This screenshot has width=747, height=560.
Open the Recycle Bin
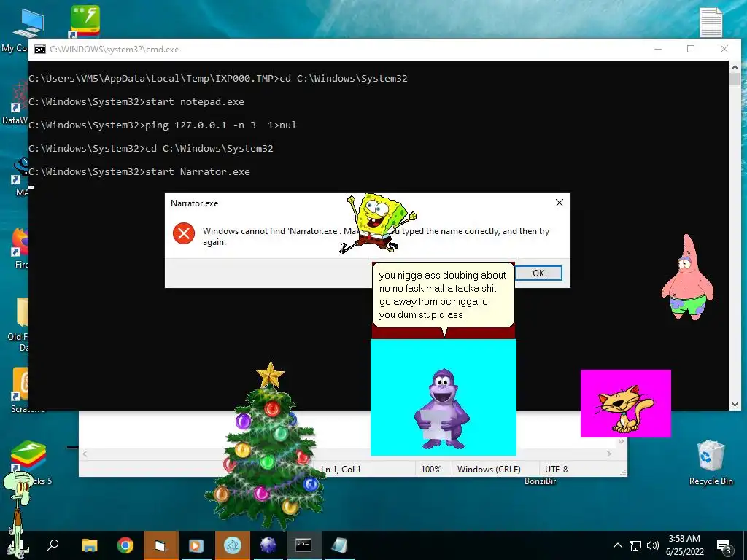[711, 462]
